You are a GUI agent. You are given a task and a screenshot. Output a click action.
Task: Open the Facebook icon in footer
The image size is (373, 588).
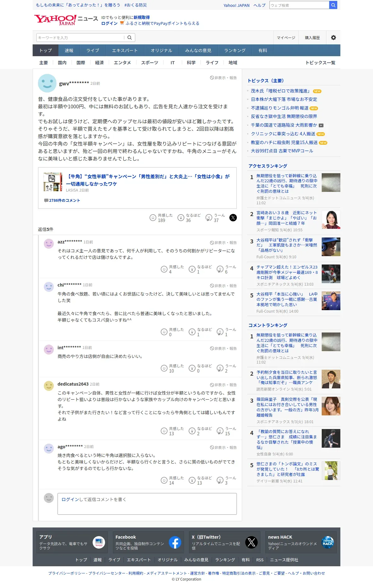[x=175, y=542]
